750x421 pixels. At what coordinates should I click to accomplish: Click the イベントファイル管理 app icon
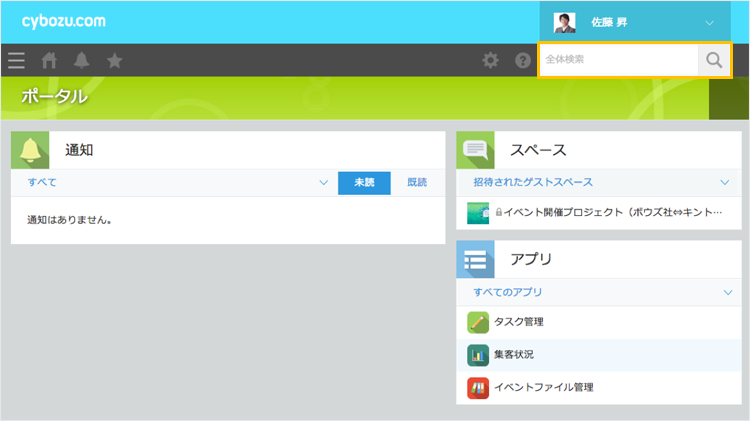tap(478, 387)
